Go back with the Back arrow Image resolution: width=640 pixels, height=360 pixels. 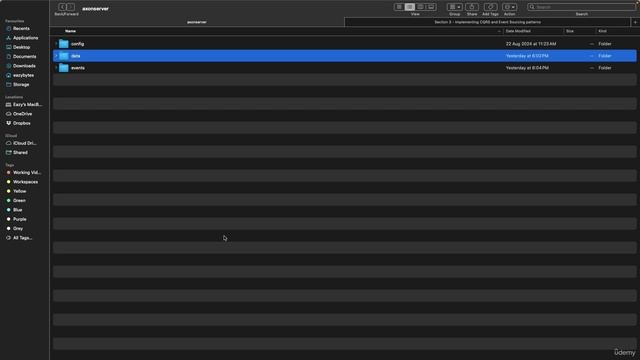62,7
